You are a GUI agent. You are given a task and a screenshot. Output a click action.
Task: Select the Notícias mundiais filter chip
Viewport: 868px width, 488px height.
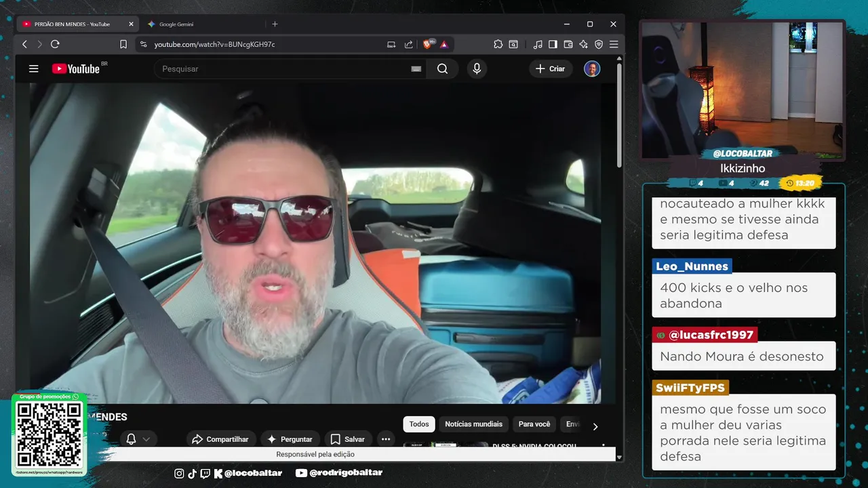pyautogui.click(x=473, y=424)
